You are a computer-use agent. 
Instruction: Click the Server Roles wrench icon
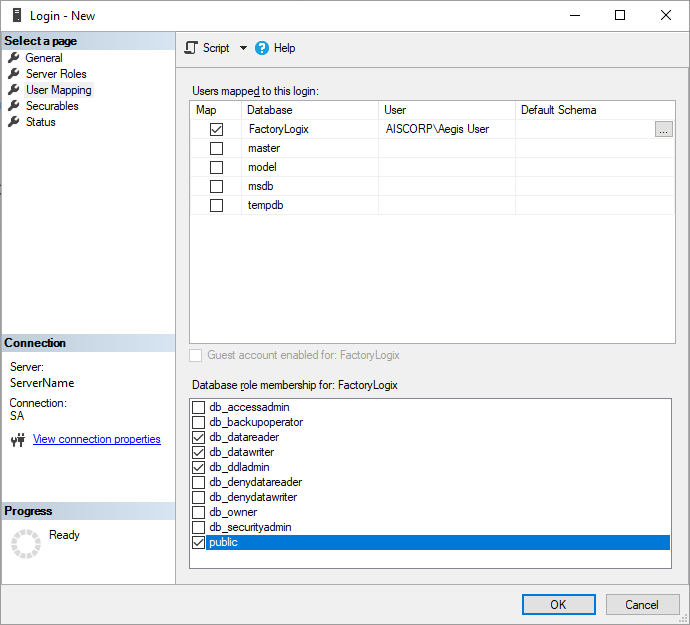coord(14,74)
